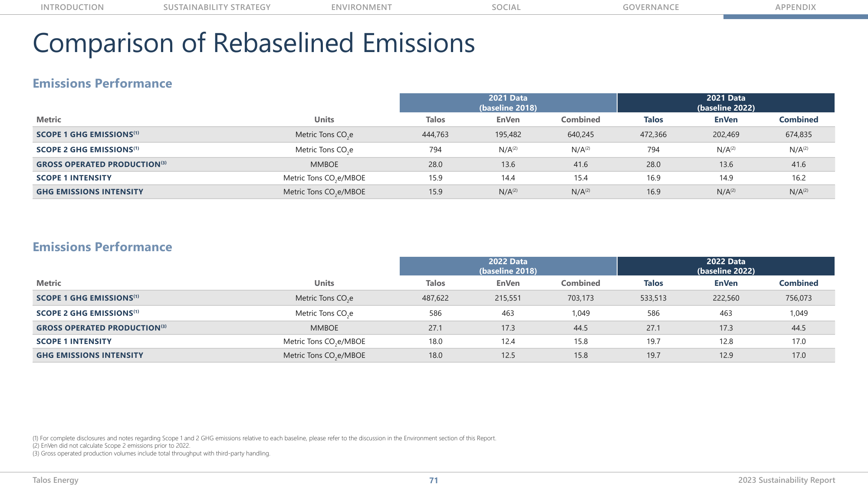Click the combined value 674,835
This screenshot has height=488, width=868.
(x=799, y=134)
